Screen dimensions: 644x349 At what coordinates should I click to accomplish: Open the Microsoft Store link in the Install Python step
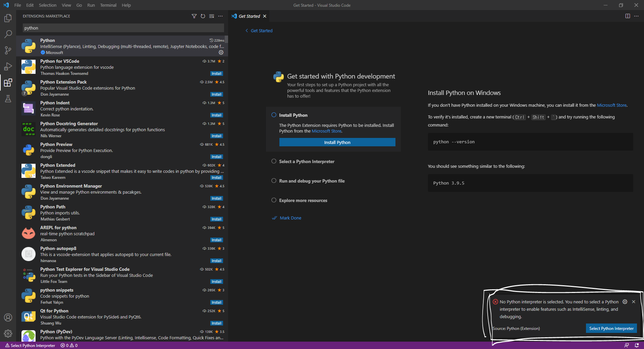pos(326,131)
